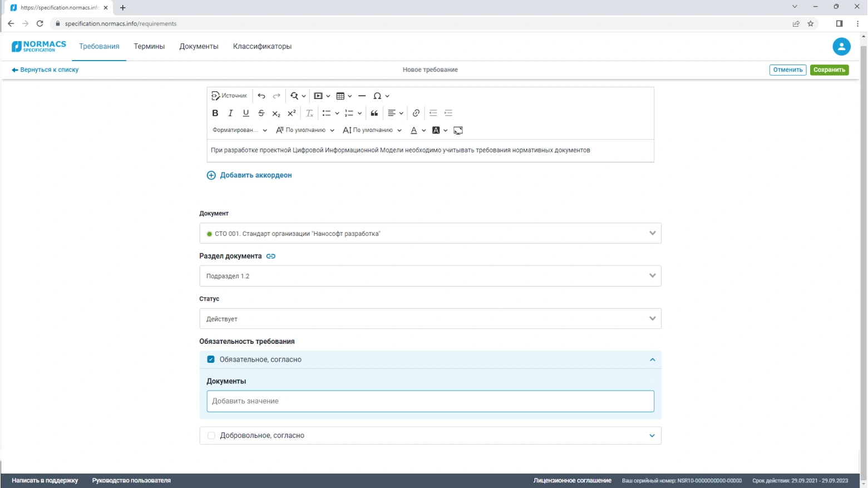Click the undo arrow in editor toolbar
The height and width of the screenshot is (488, 868).
coord(262,96)
